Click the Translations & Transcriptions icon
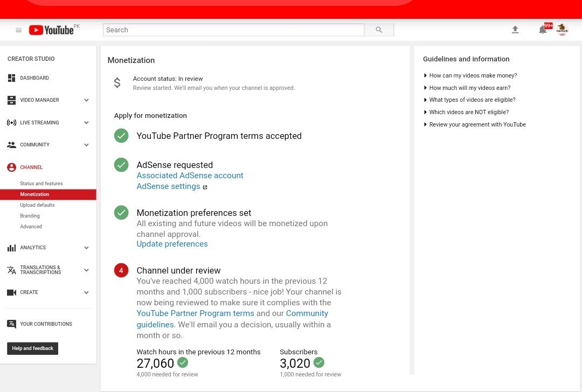Image resolution: width=582 pixels, height=392 pixels. click(x=11, y=270)
